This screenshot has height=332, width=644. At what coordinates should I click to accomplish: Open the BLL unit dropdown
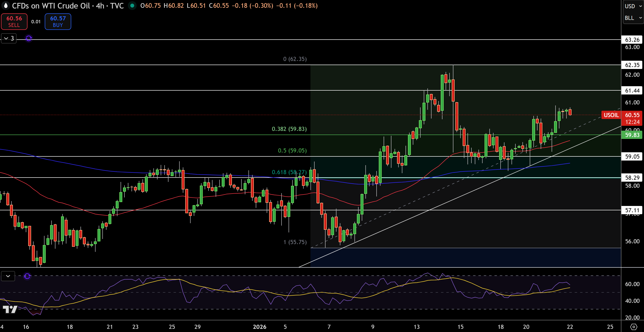633,18
